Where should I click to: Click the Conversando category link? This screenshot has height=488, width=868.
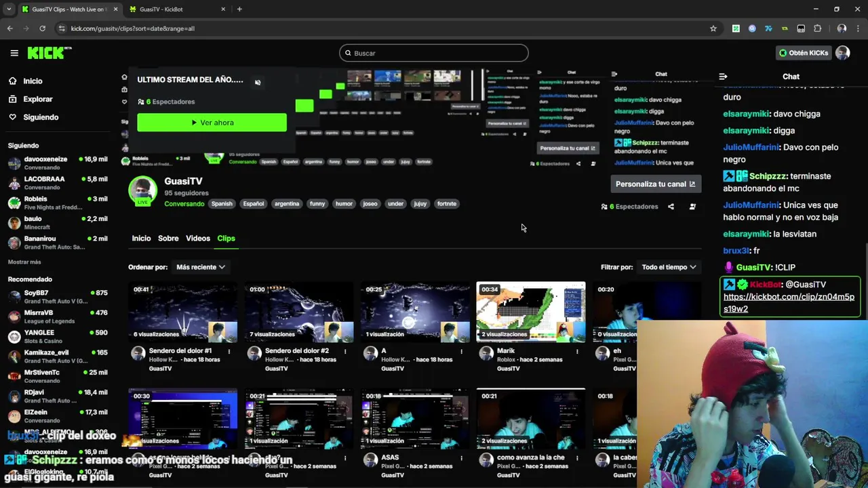pyautogui.click(x=184, y=204)
